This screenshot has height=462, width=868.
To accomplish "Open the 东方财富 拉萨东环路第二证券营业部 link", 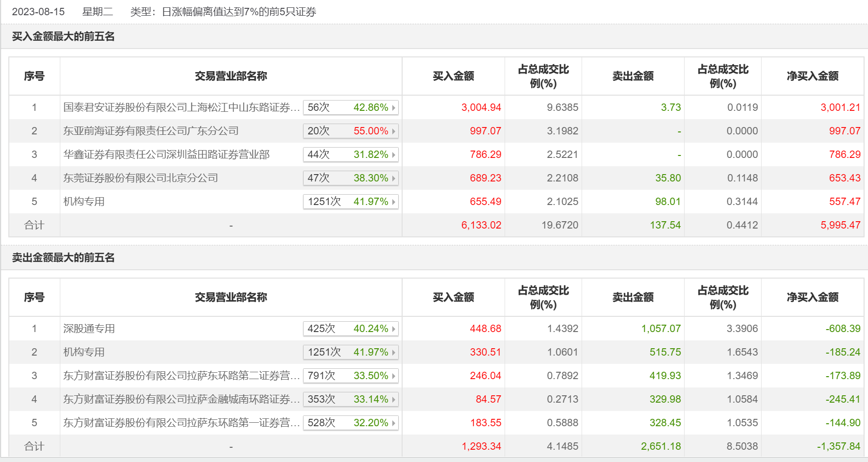I will point(181,376).
